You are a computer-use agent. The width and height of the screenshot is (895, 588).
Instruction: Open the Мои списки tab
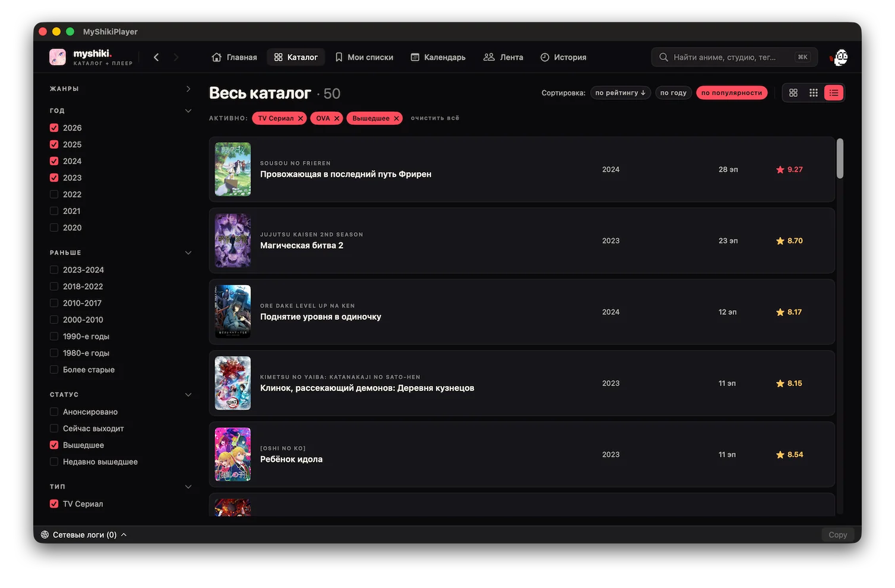click(364, 57)
